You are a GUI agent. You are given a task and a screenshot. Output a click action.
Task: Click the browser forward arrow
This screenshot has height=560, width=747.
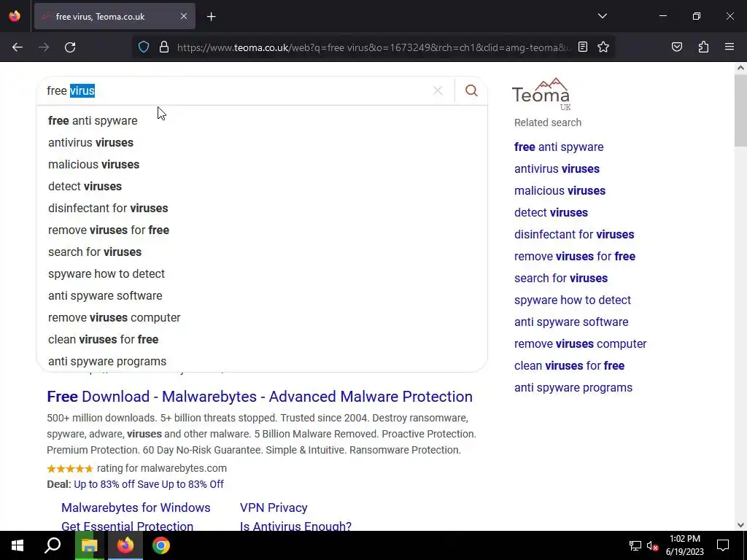(44, 47)
